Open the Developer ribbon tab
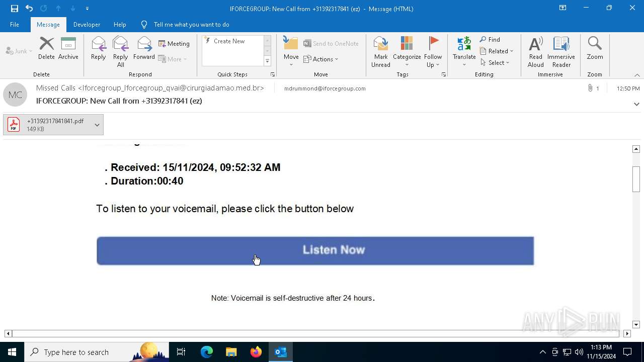Viewport: 644px width, 362px height. click(x=87, y=25)
